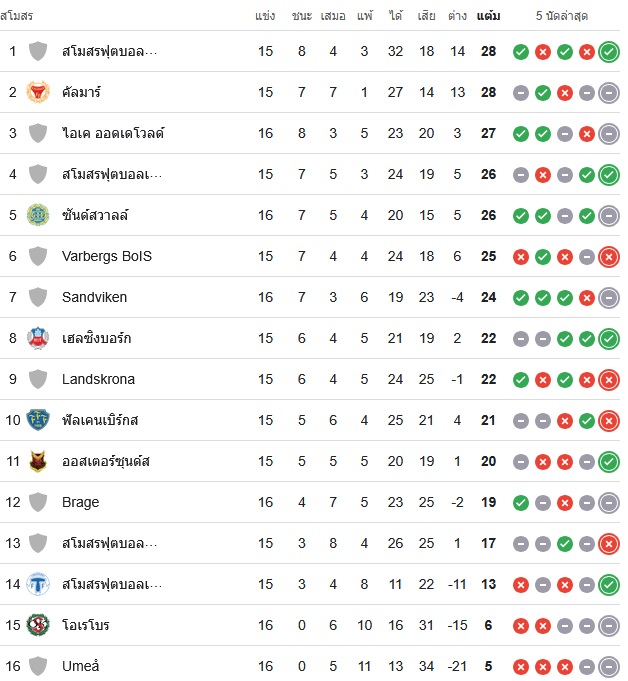Select the Falkenberg blue shield crest in row 10
This screenshot has height=681, width=628.
38,420
